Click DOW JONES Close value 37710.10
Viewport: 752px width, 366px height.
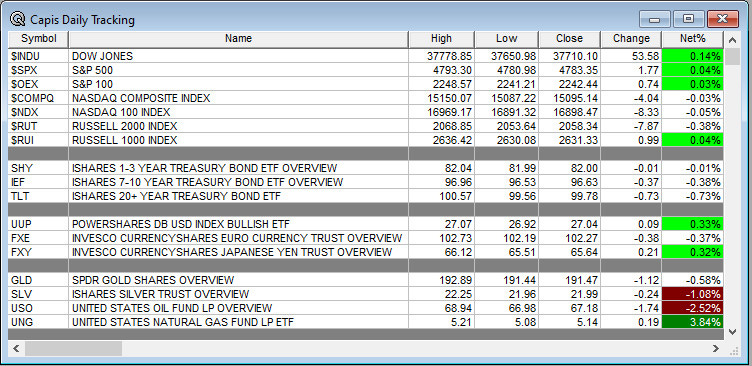pyautogui.click(x=569, y=56)
